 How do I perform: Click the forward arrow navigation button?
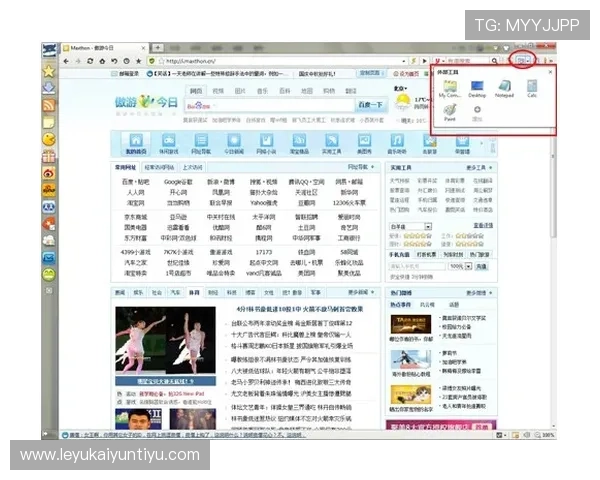(x=78, y=61)
